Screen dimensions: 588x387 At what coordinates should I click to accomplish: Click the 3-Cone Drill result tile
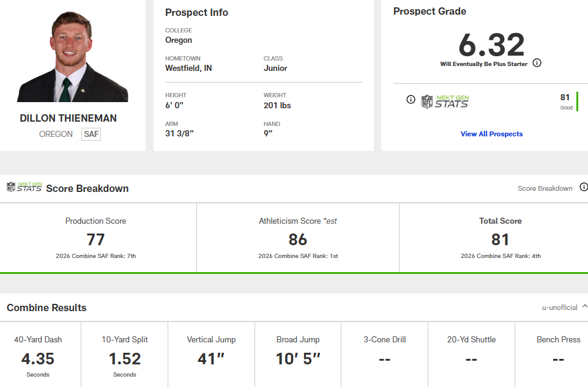pos(384,356)
